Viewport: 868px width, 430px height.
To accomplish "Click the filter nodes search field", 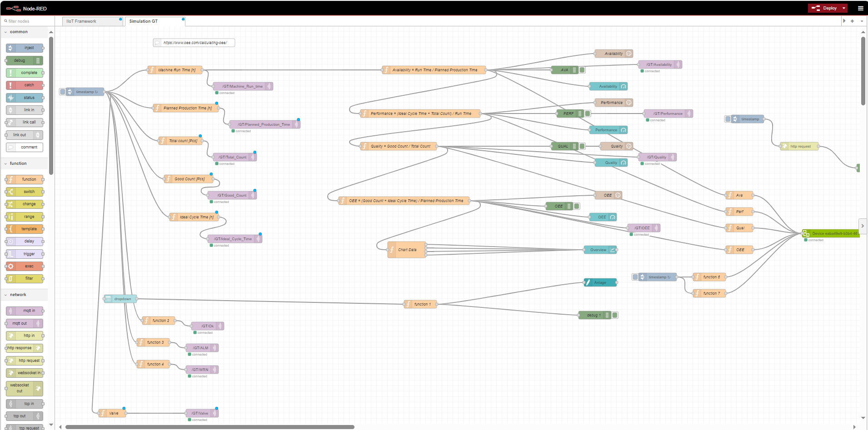I will 27,21.
